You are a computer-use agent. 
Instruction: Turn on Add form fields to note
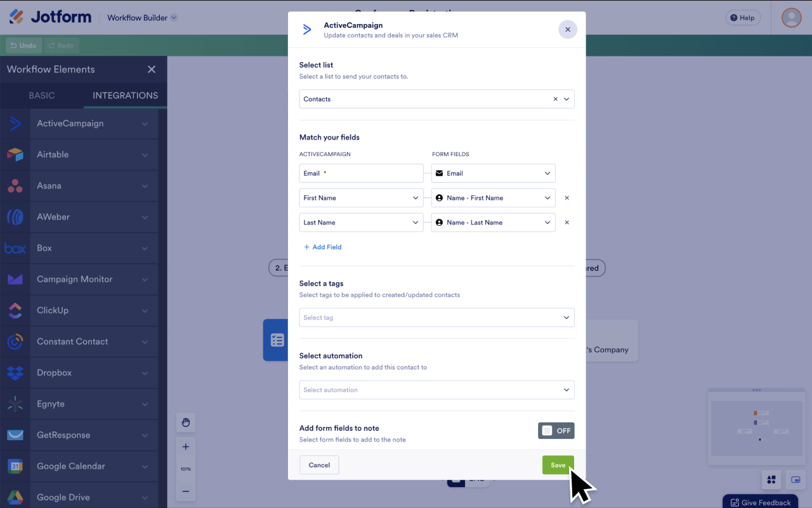[556, 431]
